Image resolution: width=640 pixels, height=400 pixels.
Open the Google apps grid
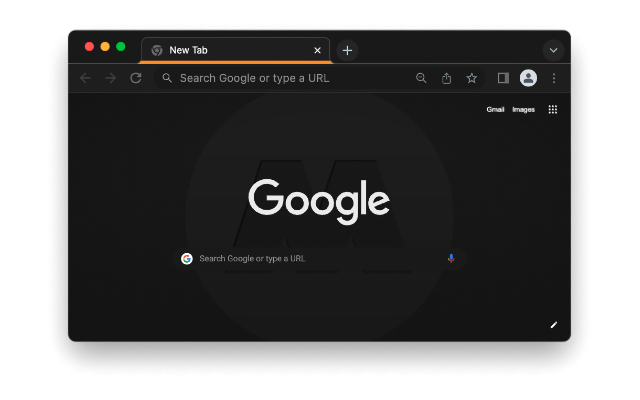(553, 109)
